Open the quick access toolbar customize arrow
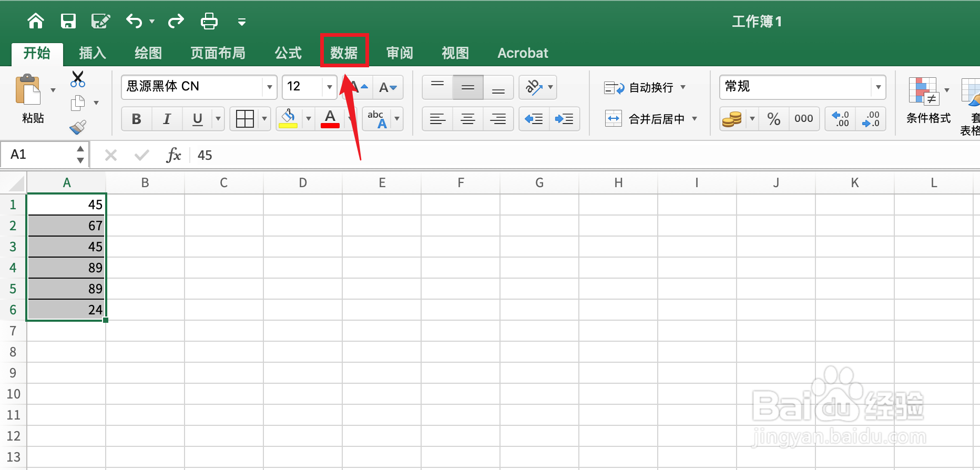The width and height of the screenshot is (980, 470). pyautogui.click(x=242, y=22)
